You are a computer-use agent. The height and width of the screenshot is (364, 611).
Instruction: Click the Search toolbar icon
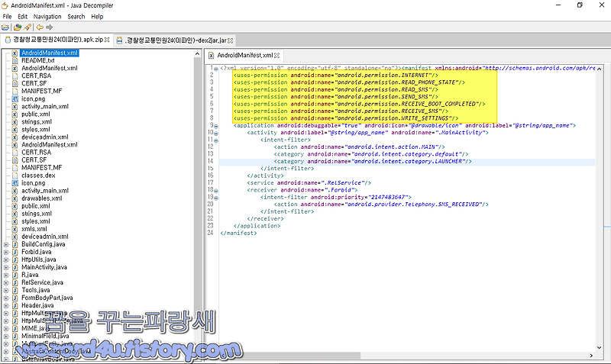point(27,27)
